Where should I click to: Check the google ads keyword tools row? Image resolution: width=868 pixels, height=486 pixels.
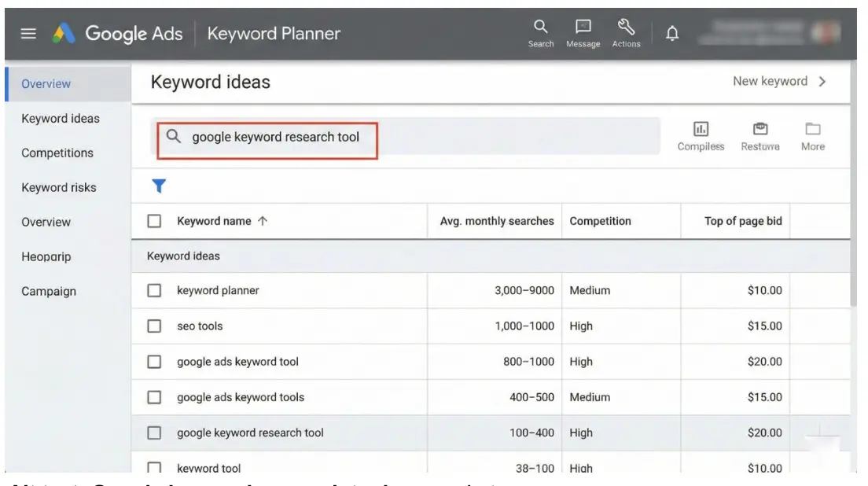[154, 397]
